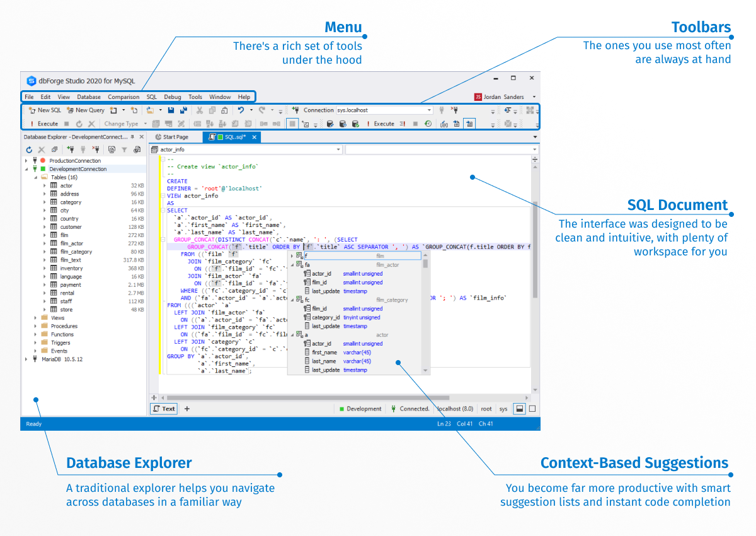Image resolution: width=756 pixels, height=536 pixels.
Task: Collapse the Tables (16) folder
Action: [35, 177]
